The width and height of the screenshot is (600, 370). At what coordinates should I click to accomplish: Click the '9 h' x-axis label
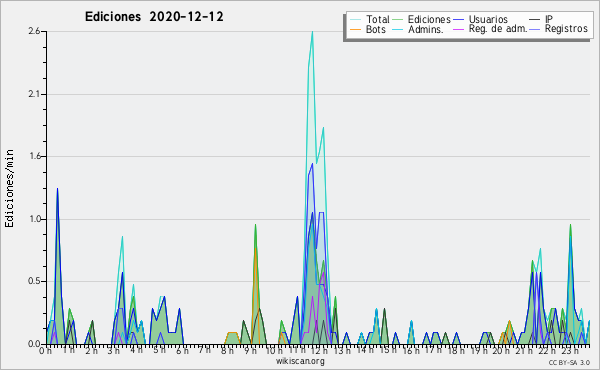pos(250,350)
